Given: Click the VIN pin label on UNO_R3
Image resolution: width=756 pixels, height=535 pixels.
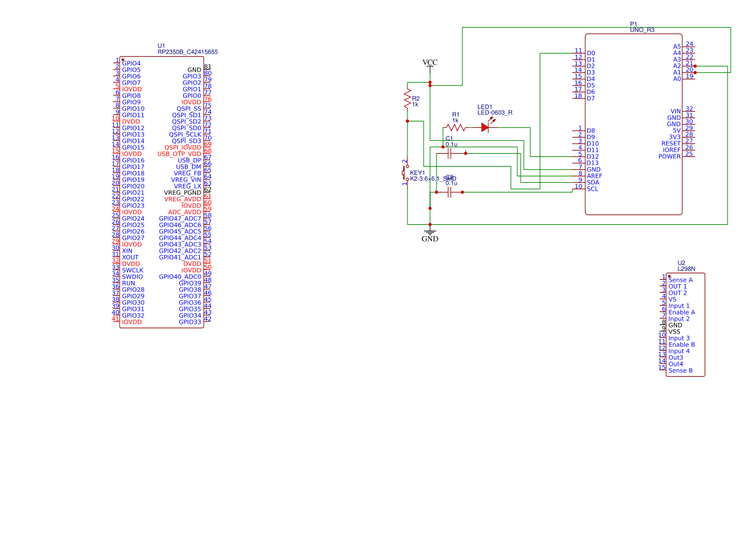Looking at the screenshot, I should [675, 111].
